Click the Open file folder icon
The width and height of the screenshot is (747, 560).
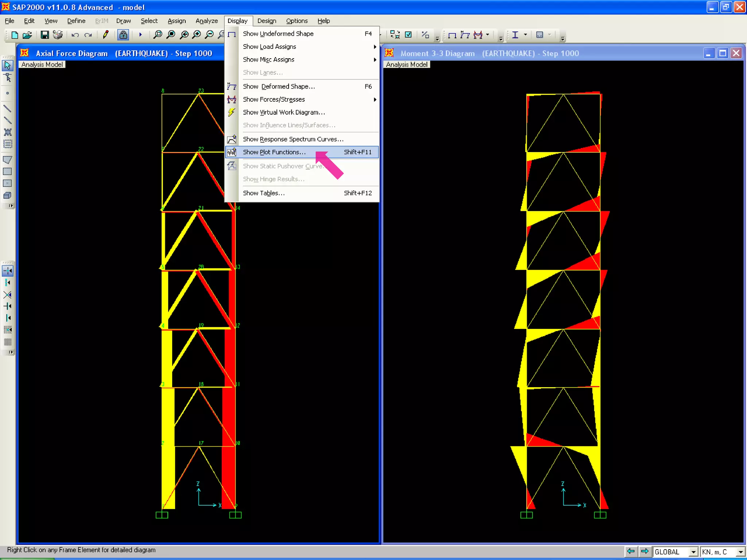tap(27, 35)
